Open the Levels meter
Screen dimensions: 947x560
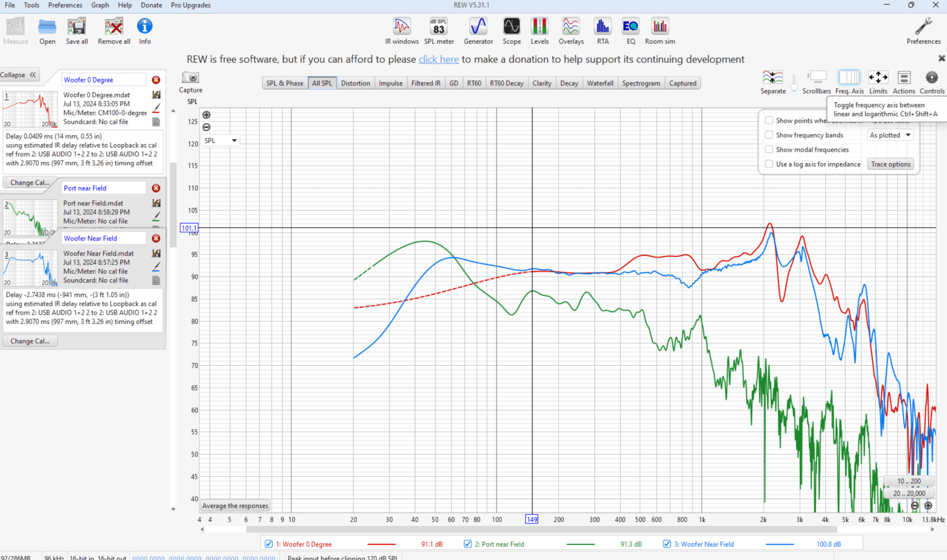540,31
